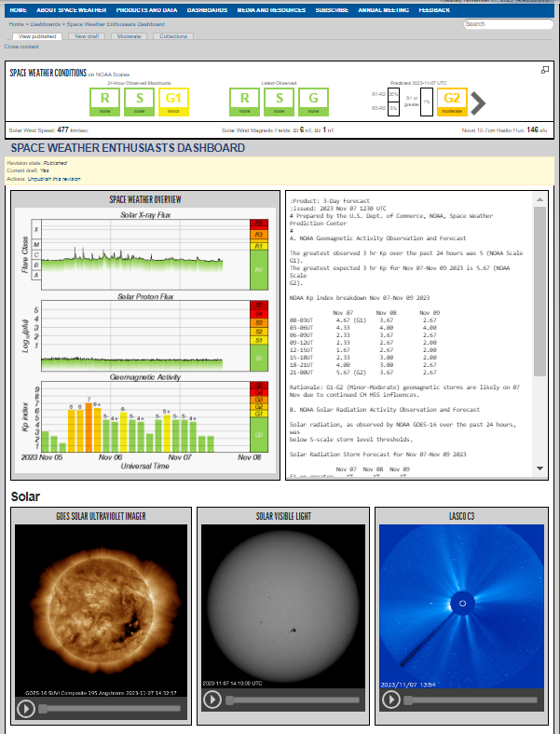Click the forecast scrollbar up arrow

(540, 199)
